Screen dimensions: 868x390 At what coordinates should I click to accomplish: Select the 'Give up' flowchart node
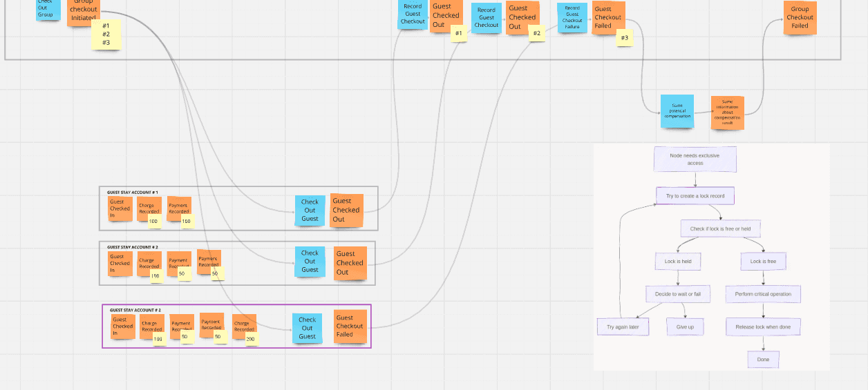coord(685,326)
